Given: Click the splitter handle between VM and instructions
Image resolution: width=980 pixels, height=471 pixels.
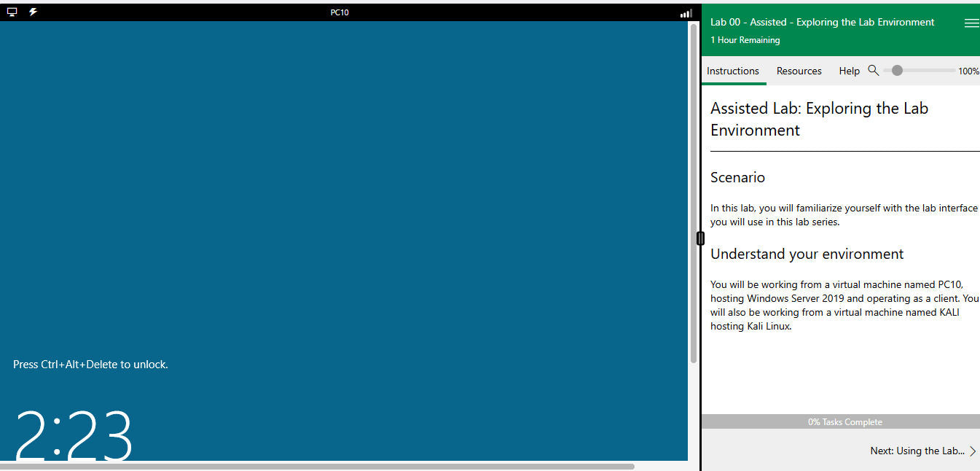Looking at the screenshot, I should (x=699, y=238).
